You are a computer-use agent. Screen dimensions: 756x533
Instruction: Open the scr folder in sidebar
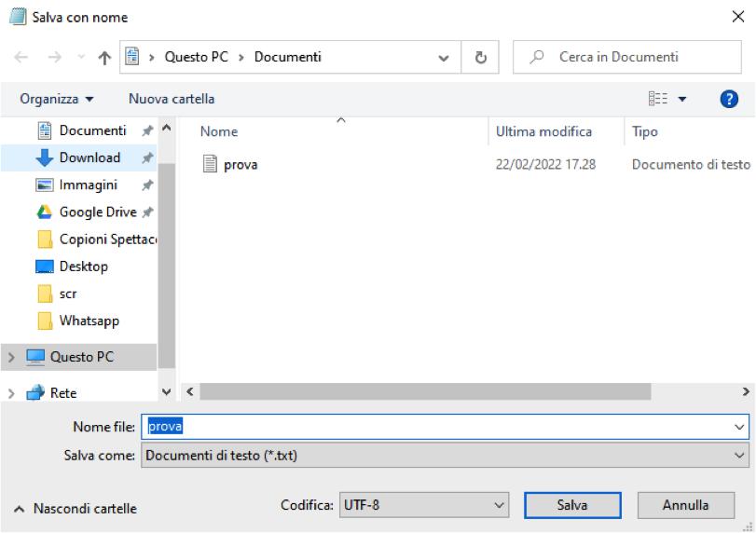pyautogui.click(x=68, y=294)
